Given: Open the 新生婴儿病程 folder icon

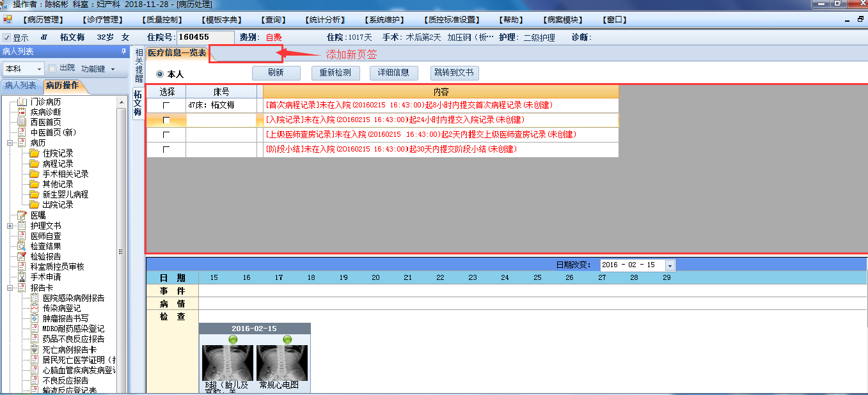Looking at the screenshot, I should point(34,194).
